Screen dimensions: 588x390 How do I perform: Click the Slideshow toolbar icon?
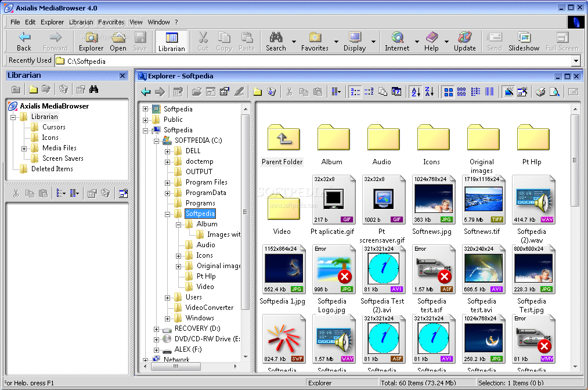click(524, 41)
